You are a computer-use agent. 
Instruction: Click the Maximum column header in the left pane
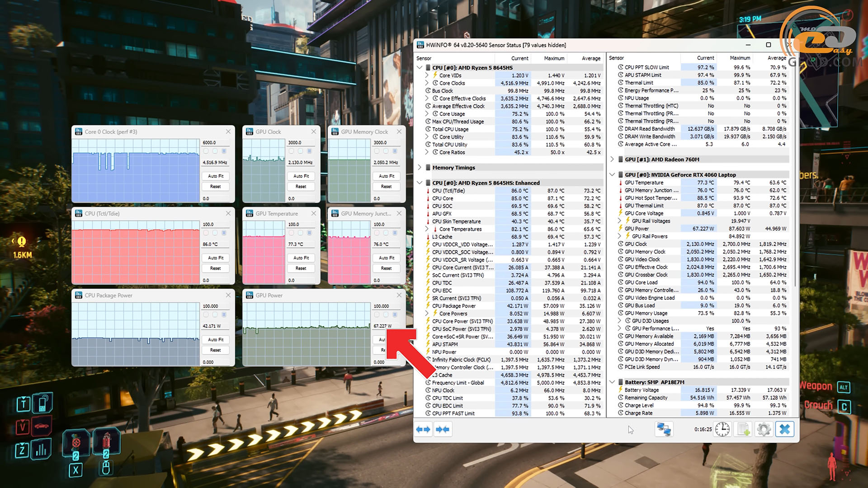coord(549,58)
